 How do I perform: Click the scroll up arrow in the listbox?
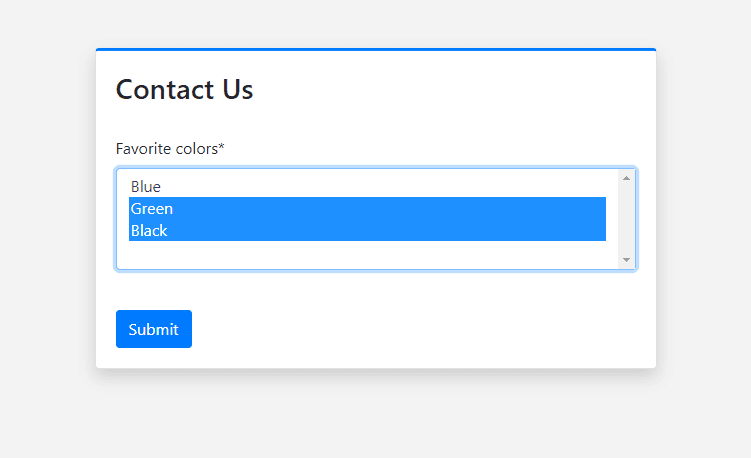click(x=626, y=178)
